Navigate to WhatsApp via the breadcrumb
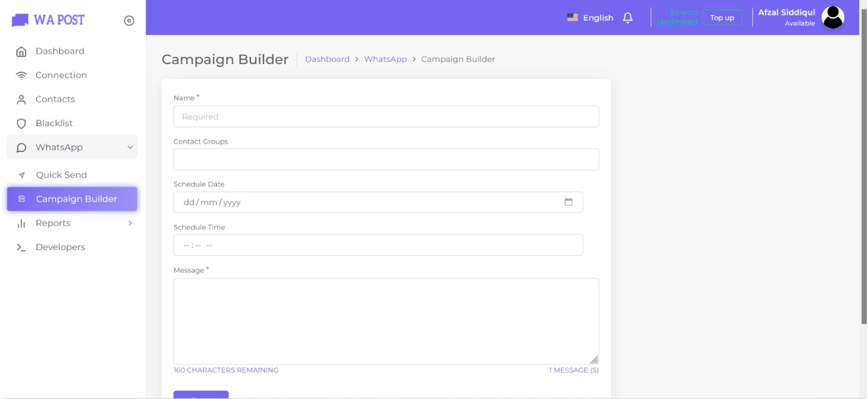The height and width of the screenshot is (399, 868). tap(385, 58)
